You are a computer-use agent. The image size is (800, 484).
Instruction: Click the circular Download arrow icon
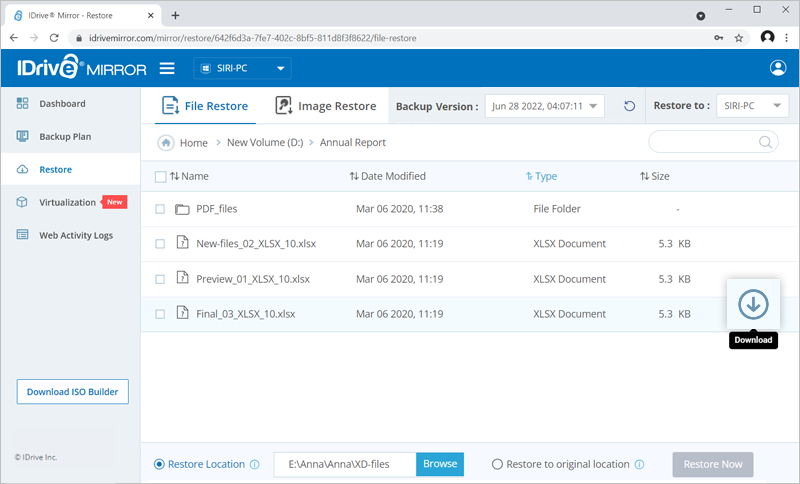[752, 305]
